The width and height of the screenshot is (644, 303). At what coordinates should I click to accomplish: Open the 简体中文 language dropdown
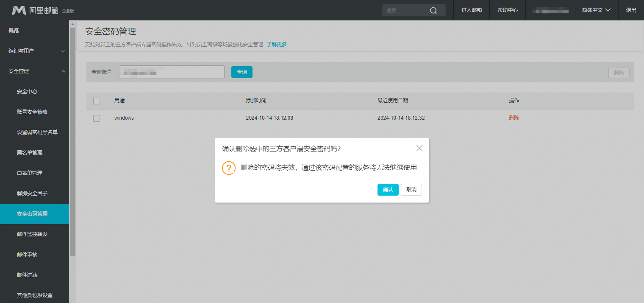coord(596,10)
